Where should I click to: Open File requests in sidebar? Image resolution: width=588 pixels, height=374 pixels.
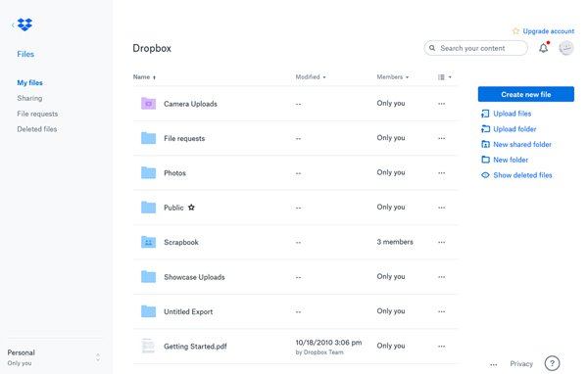click(x=37, y=114)
